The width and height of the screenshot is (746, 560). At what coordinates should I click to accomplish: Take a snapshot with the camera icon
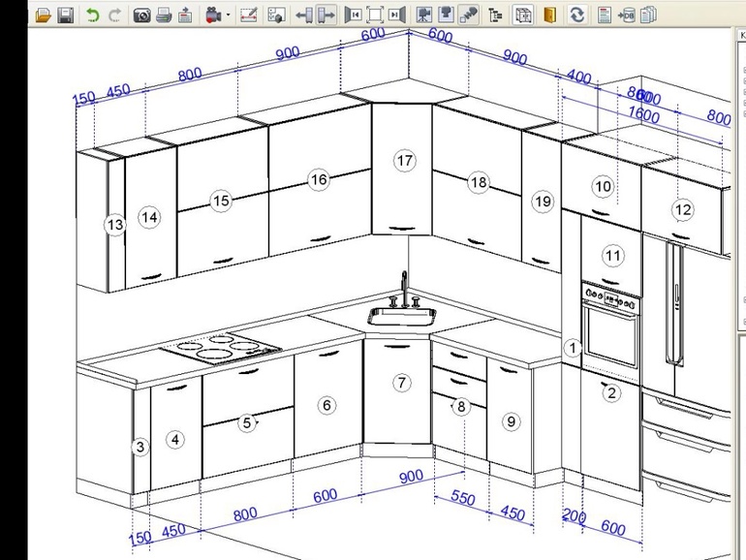point(141,15)
